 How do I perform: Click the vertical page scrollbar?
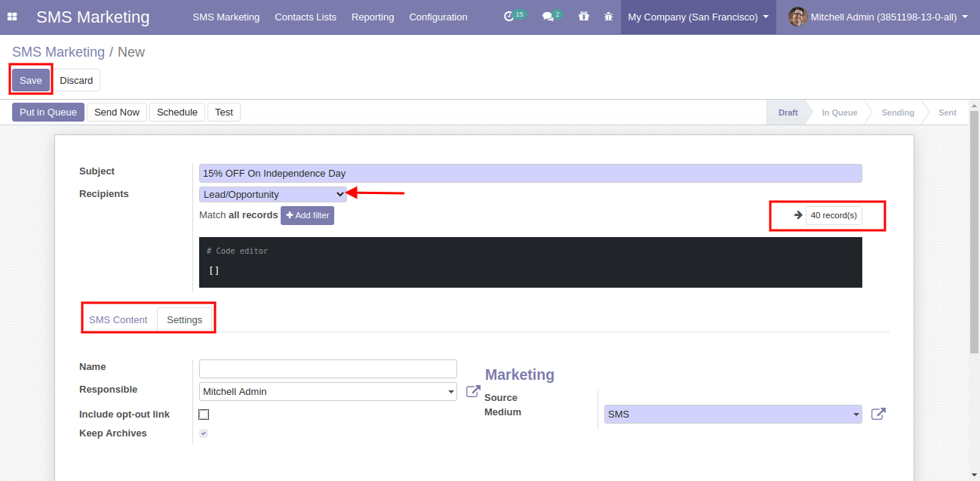click(974, 231)
